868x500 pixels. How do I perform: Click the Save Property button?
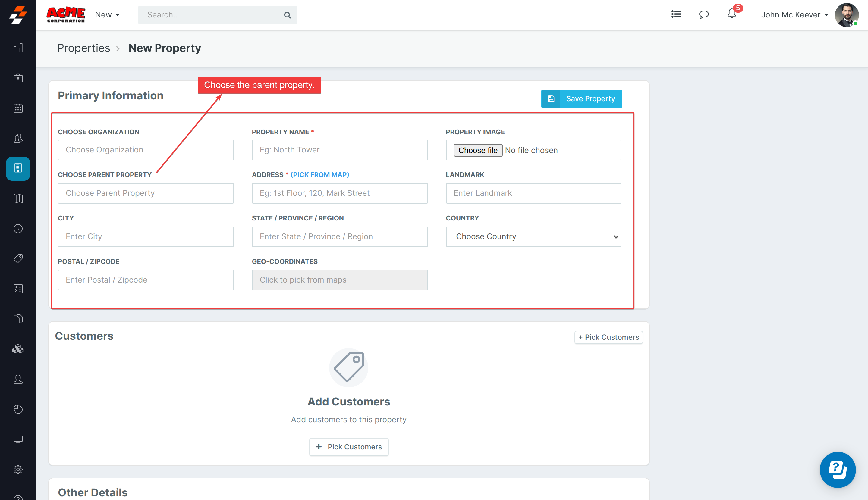pyautogui.click(x=581, y=99)
